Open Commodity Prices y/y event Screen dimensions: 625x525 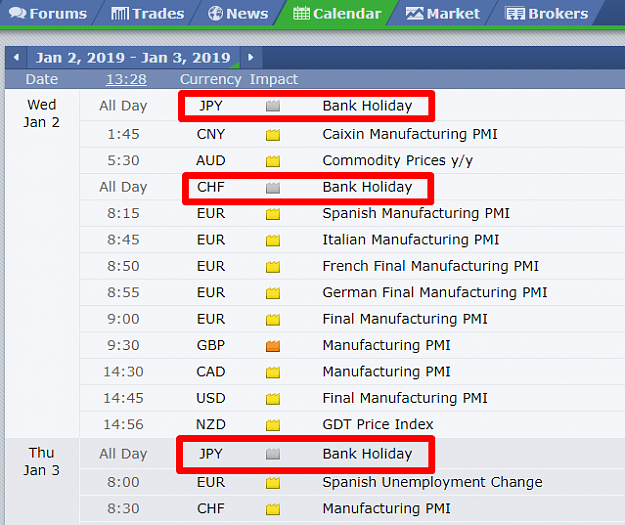pos(397,161)
